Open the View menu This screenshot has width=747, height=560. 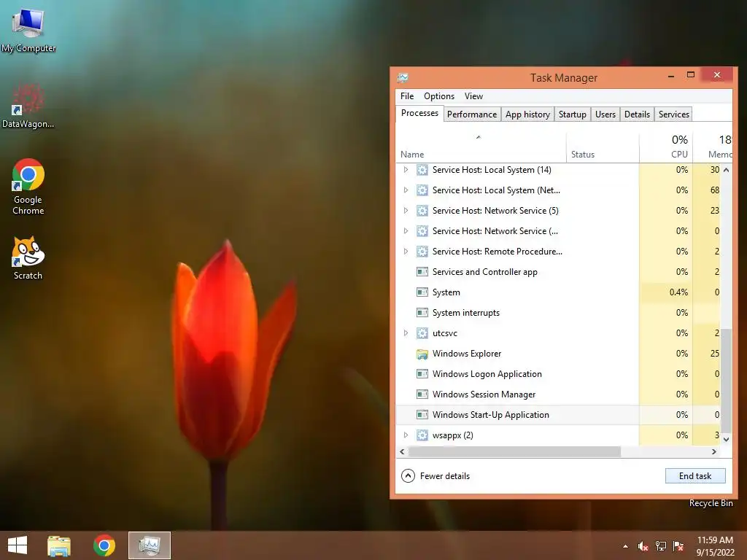point(473,96)
